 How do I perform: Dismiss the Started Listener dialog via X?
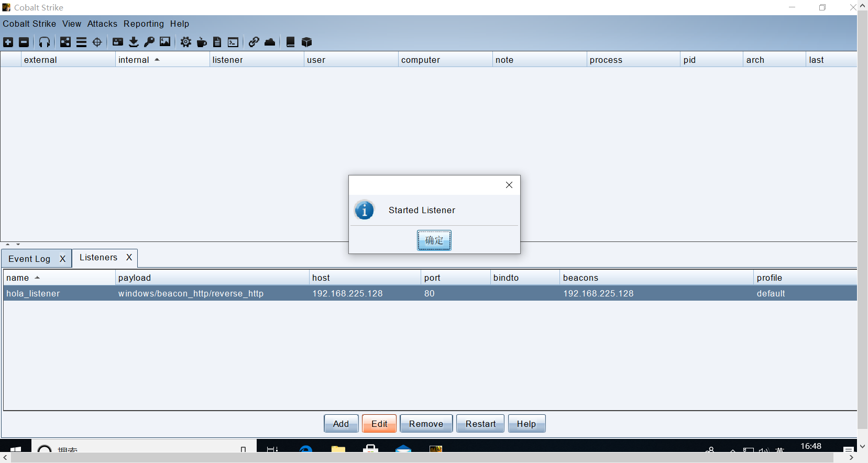pos(509,185)
